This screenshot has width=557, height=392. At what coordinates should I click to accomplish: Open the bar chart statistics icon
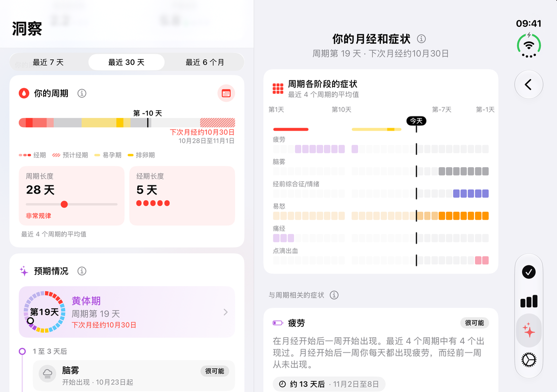[x=529, y=301]
